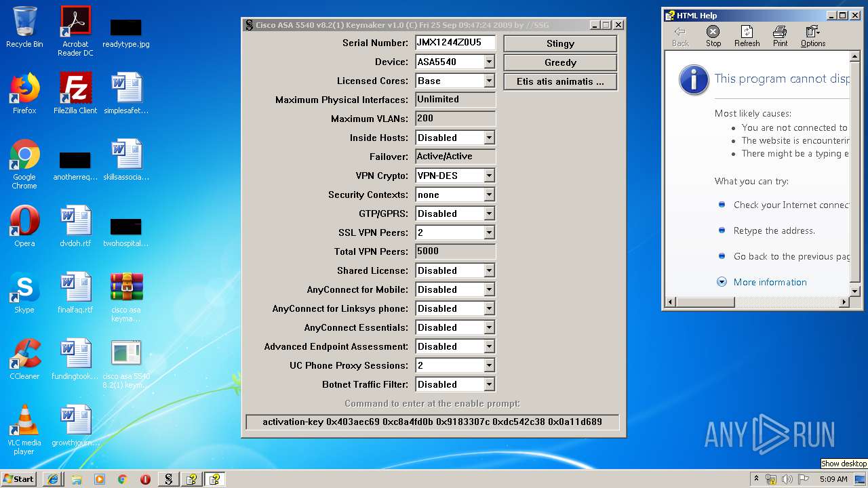Click the generated activation-key text box
868x488 pixels.
coord(432,422)
